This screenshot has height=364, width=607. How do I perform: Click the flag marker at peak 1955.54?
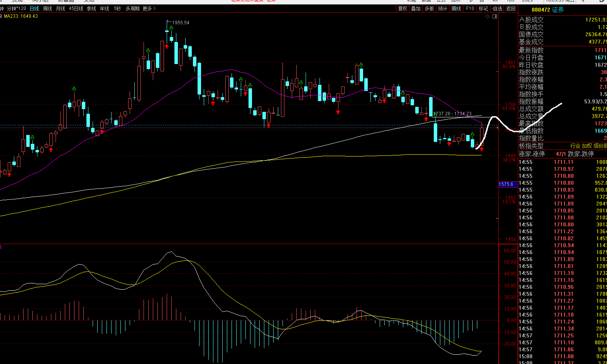tap(168, 22)
